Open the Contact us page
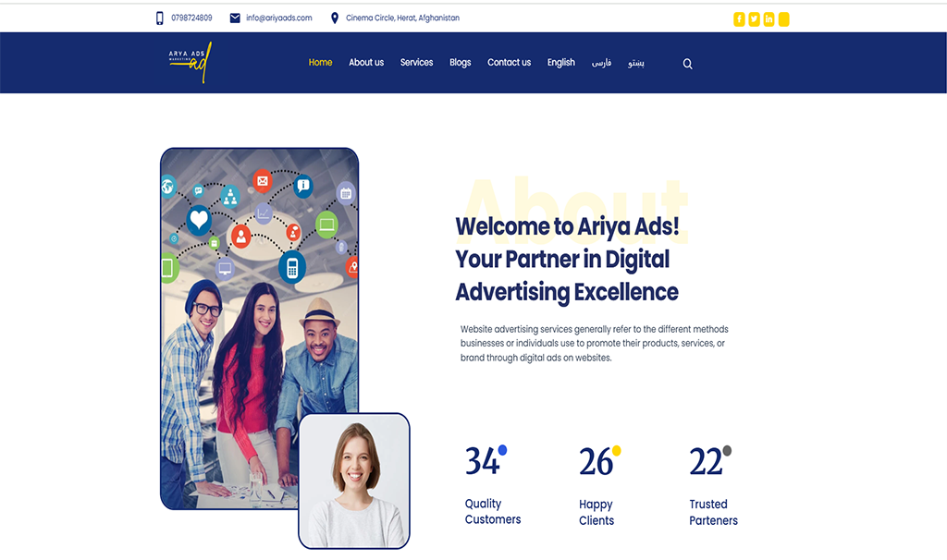The height and width of the screenshot is (560, 947). point(510,62)
